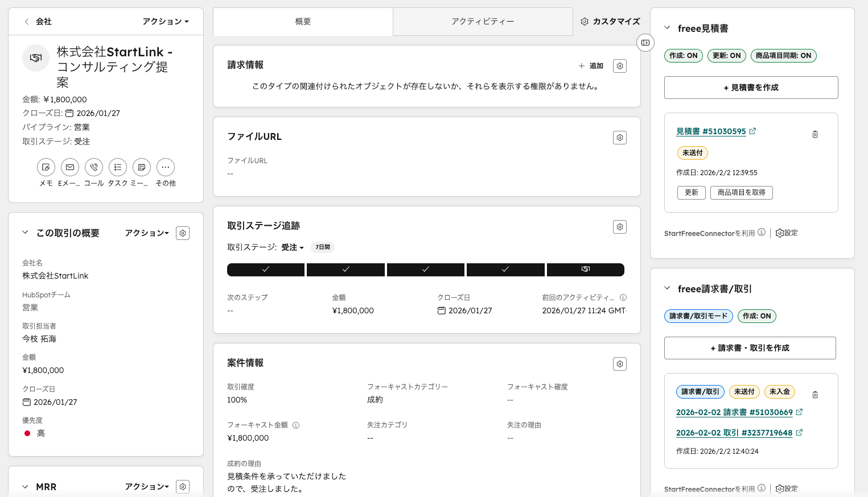The height and width of the screenshot is (497, 868).
Task: Click the コール phone icon
Action: [x=94, y=167]
